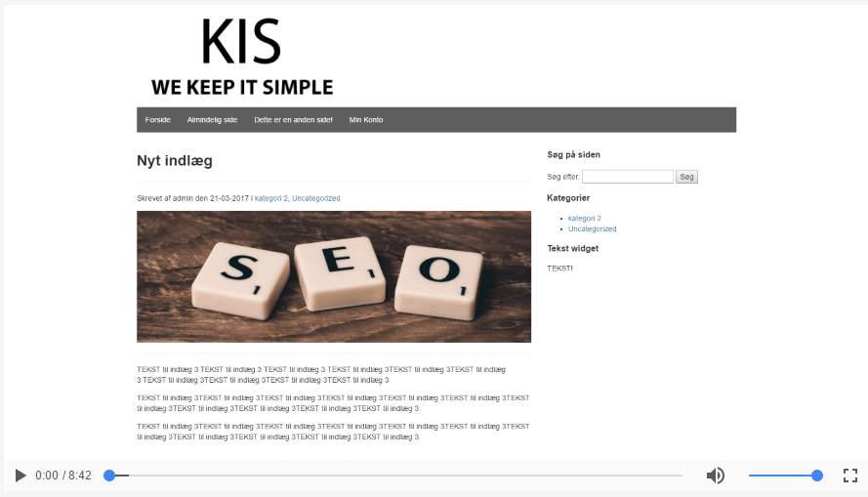Click the video progress bar track
The height and width of the screenshot is (497, 868).
395,476
